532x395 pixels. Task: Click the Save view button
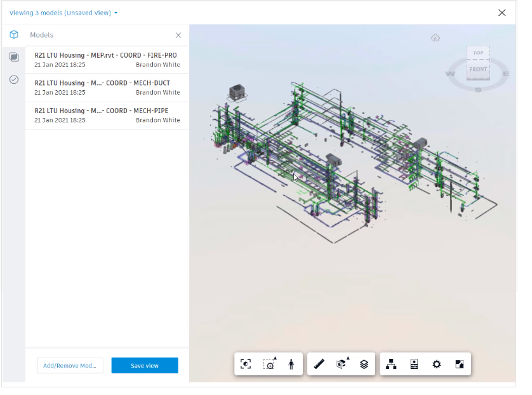[144, 365]
